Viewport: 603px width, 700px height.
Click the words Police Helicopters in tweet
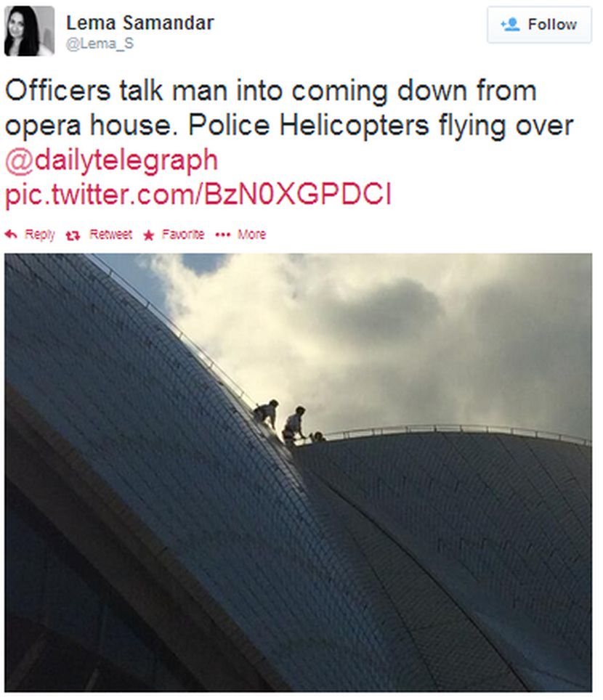[x=309, y=126]
